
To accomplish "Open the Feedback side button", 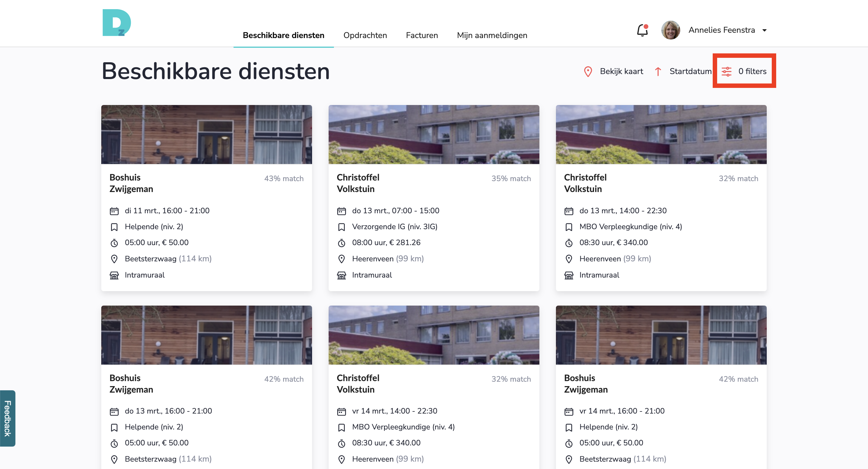I will tap(7, 418).
